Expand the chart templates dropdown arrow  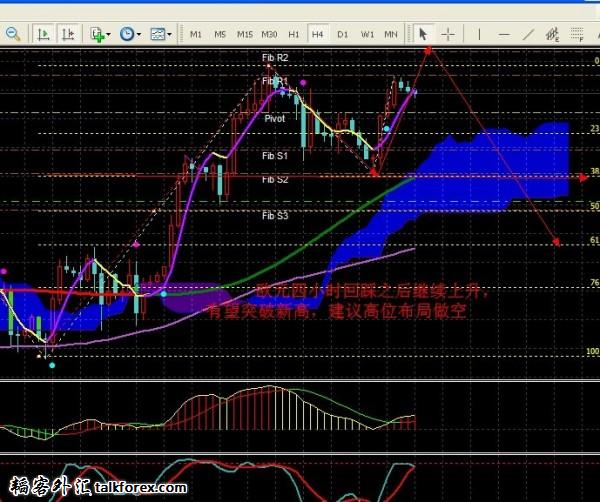tap(171, 34)
